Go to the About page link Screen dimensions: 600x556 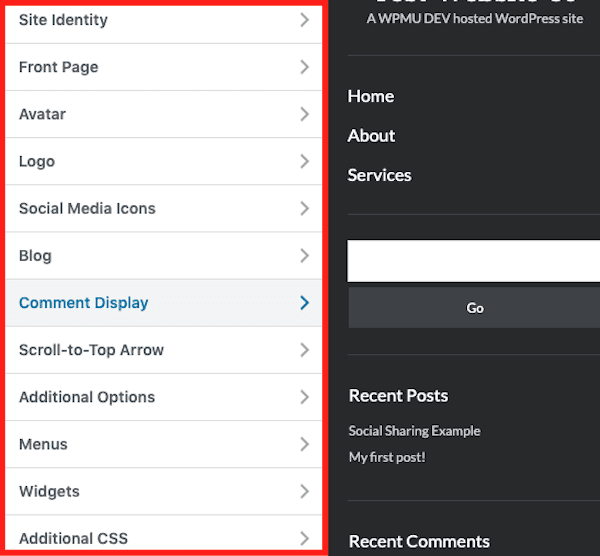click(371, 135)
